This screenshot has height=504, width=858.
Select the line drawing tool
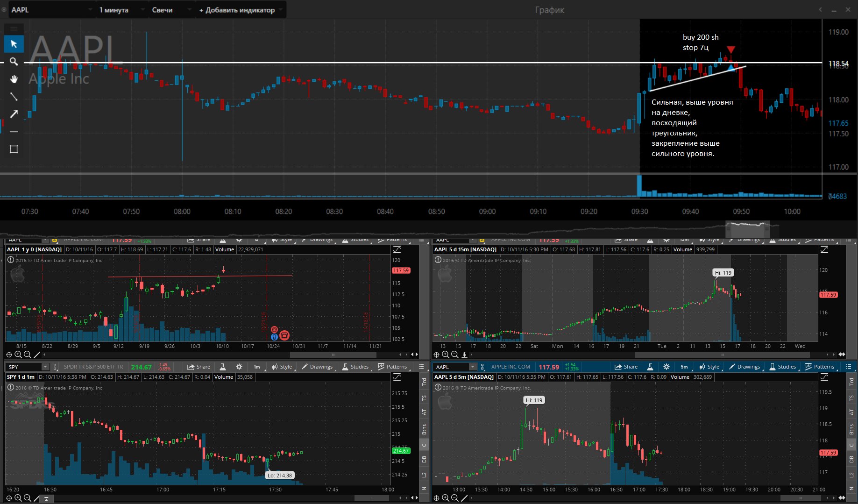coord(14,97)
